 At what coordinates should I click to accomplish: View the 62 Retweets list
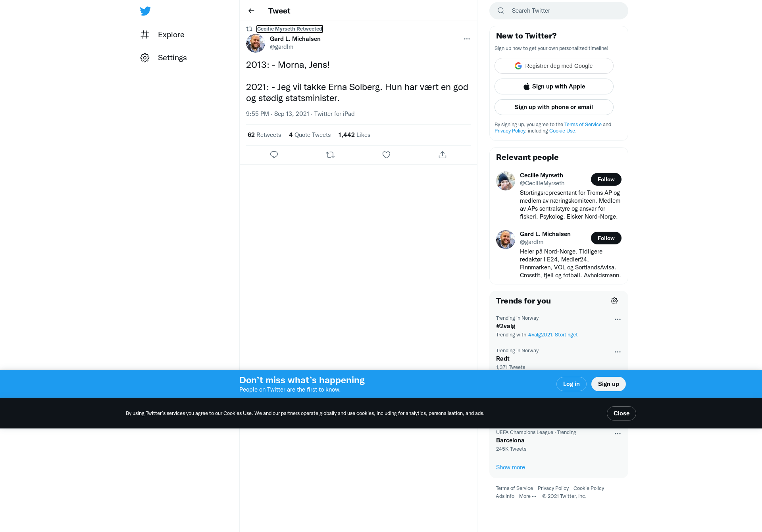pyautogui.click(x=264, y=135)
